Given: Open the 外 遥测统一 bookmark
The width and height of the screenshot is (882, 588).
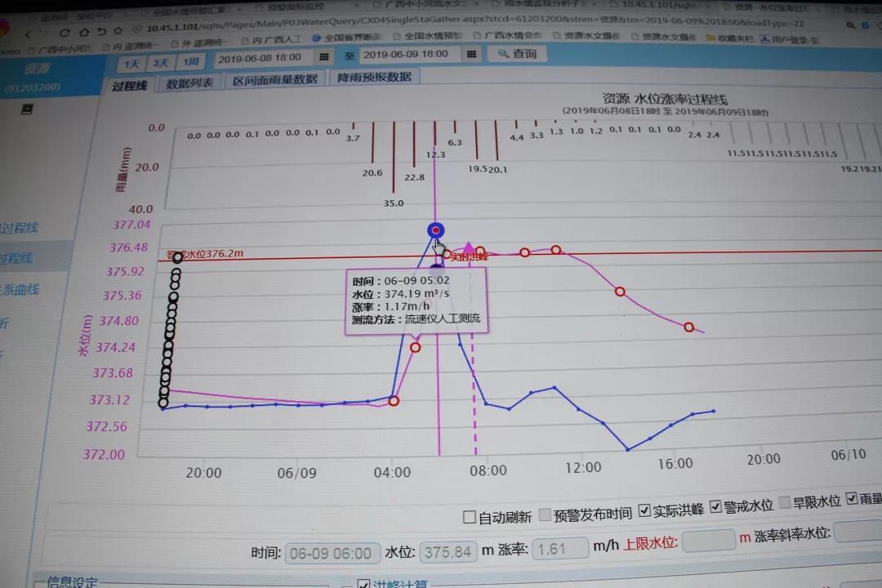Looking at the screenshot, I should click(x=200, y=42).
